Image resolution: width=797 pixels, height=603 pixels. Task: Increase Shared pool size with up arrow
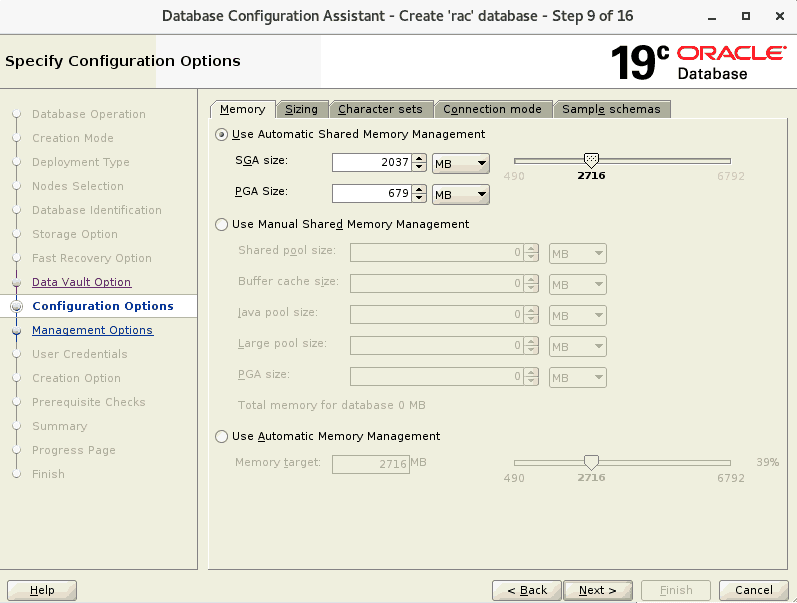[x=531, y=248]
